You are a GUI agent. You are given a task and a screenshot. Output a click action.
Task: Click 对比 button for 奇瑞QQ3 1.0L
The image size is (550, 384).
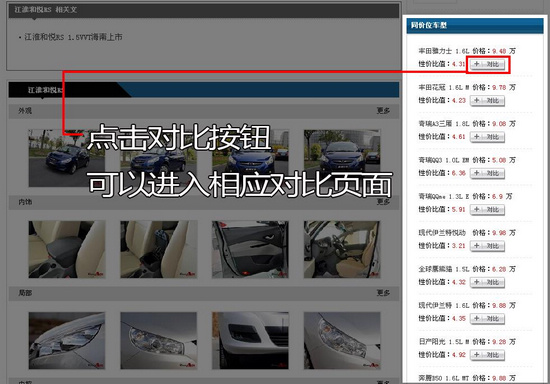pos(487,174)
